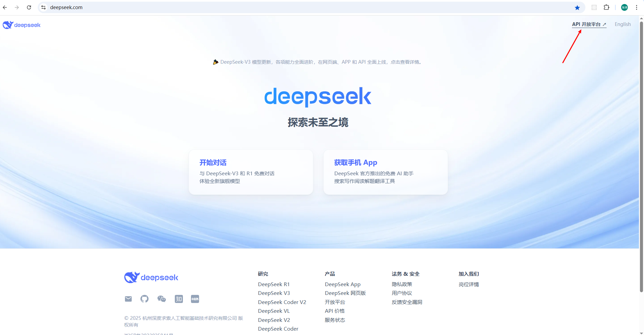The image size is (644, 335).
Task: Open the DeepSeek-V3 update announcement banner
Action: tap(318, 62)
